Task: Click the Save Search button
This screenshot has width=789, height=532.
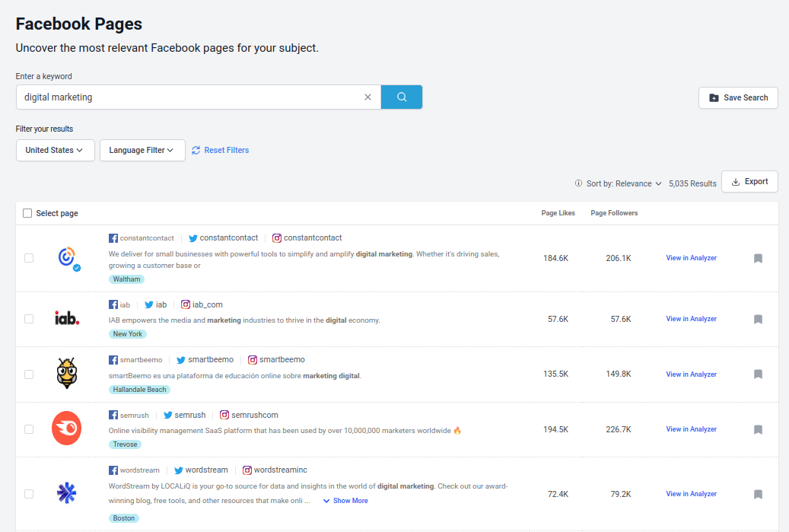Action: click(737, 98)
